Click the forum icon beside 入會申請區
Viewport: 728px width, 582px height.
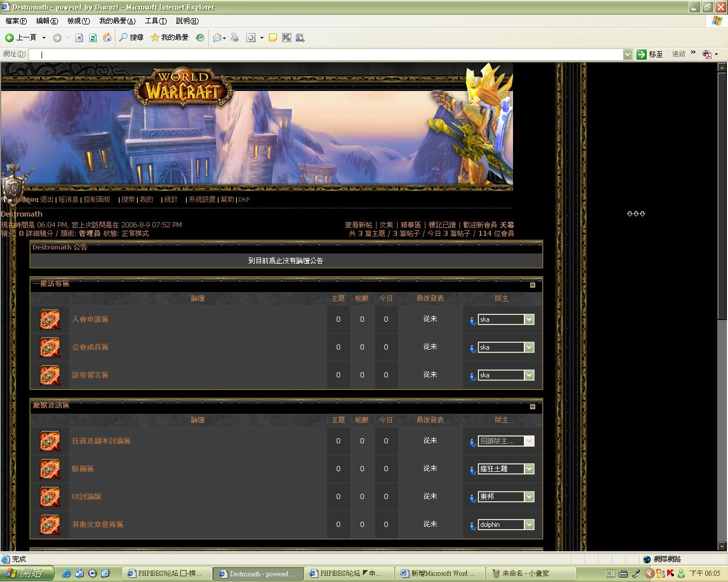point(50,319)
